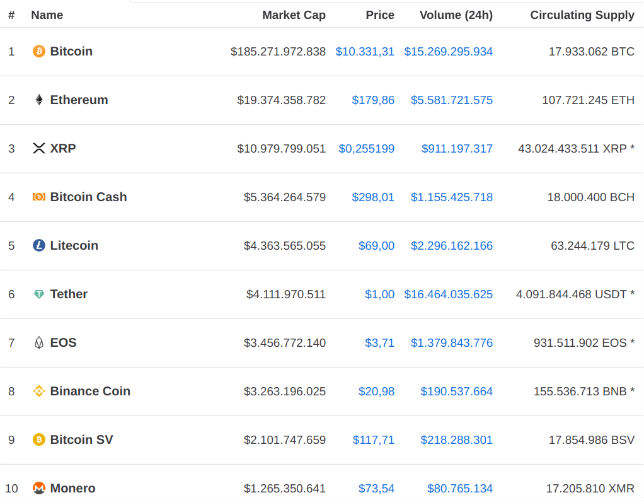Select supply 107.721.245 ETH
The image size is (644, 500).
(x=588, y=100)
